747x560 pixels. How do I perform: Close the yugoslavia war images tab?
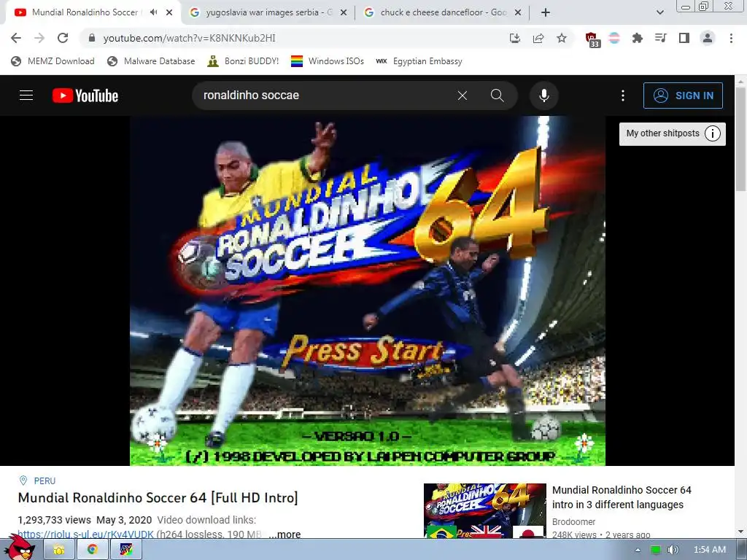tap(344, 13)
